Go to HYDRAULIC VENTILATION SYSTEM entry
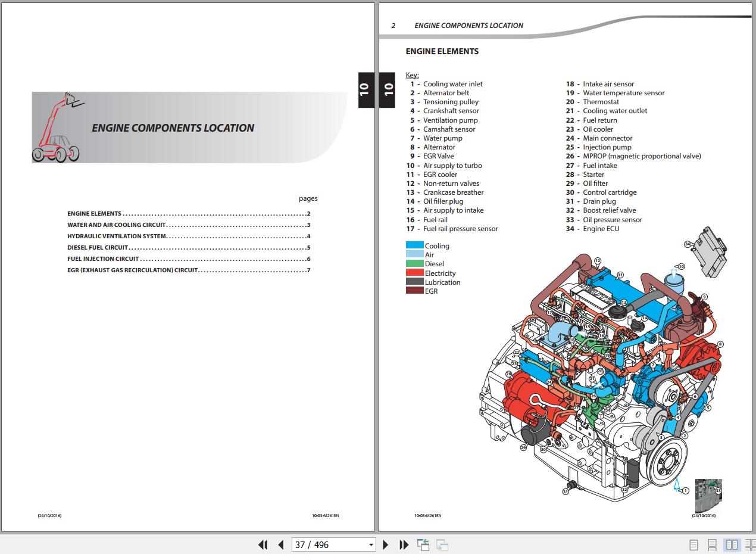Viewport: 756px width, 554px height. (x=116, y=236)
